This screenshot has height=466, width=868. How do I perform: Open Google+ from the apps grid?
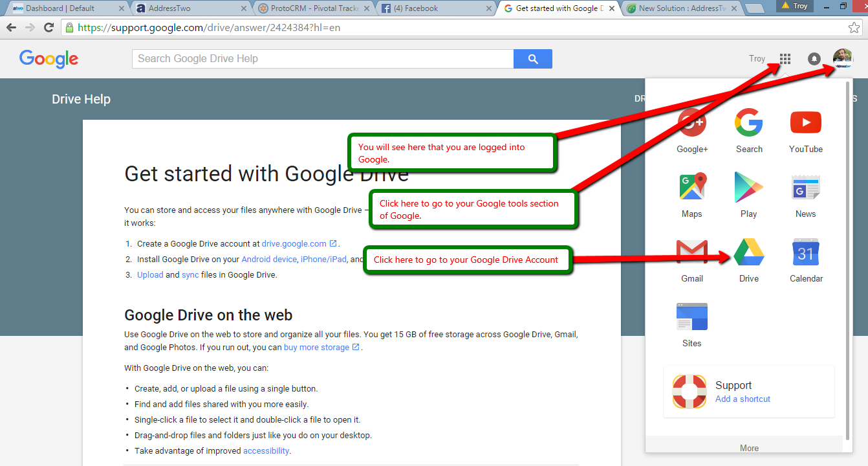(x=692, y=131)
